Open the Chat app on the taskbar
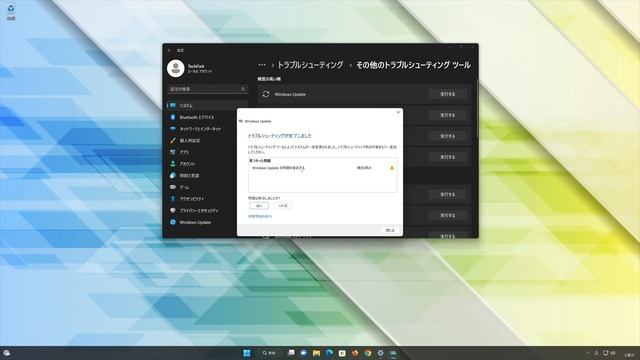Viewport: 640px width, 360px height. coord(304,353)
